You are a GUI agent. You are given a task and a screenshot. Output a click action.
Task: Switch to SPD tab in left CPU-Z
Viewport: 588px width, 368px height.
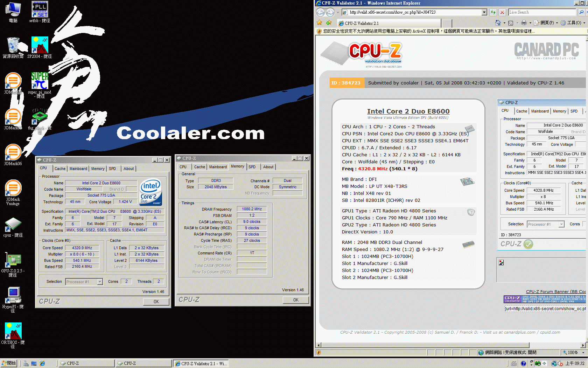coord(112,169)
